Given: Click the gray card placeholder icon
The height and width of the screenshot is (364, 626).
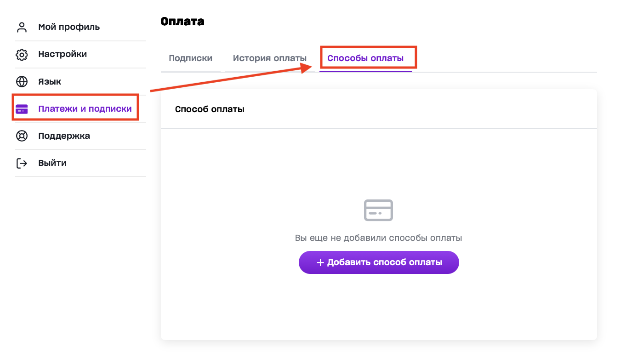Looking at the screenshot, I should (378, 210).
